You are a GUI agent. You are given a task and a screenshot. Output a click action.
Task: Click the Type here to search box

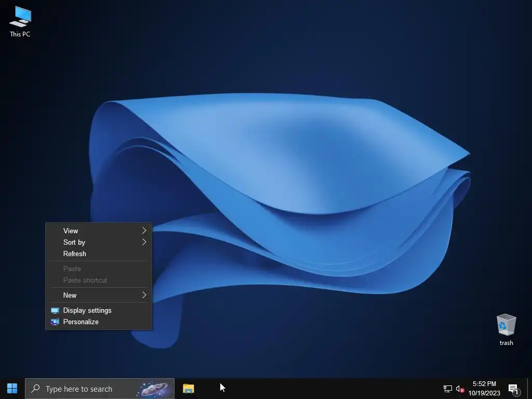[100, 389]
